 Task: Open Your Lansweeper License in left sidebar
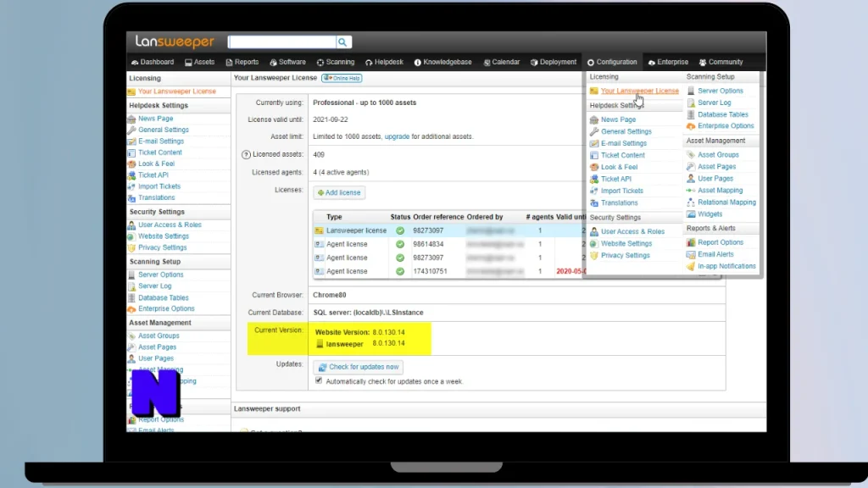coord(176,91)
